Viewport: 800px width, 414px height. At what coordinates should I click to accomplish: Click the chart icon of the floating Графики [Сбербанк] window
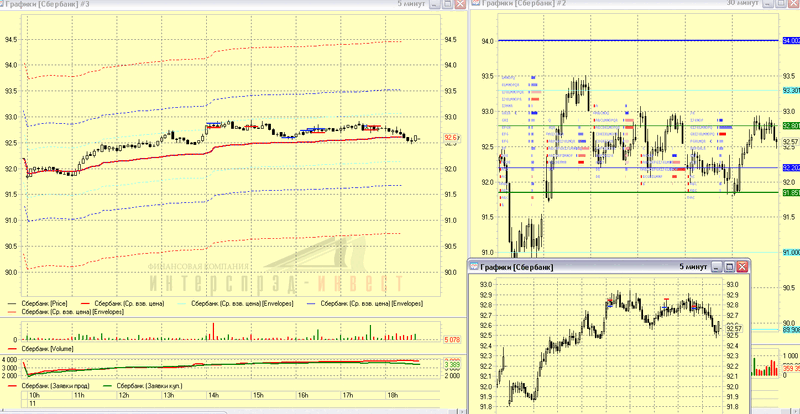(x=474, y=267)
